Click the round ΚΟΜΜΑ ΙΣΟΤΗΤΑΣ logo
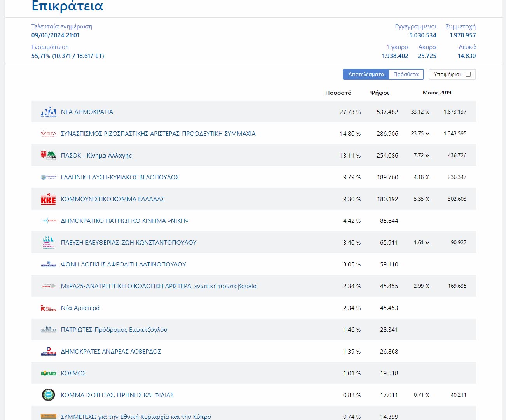 coord(49,395)
